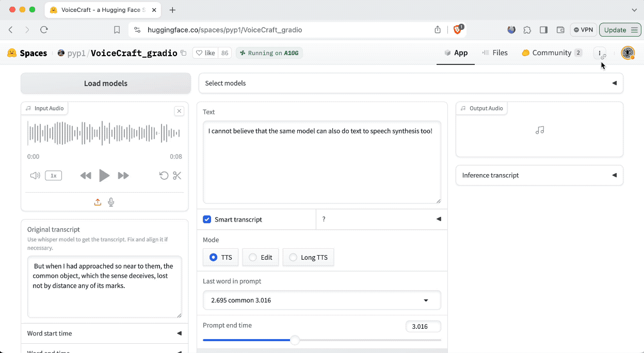Clear input audio with X icon
This screenshot has width=644, height=353.
tap(179, 111)
